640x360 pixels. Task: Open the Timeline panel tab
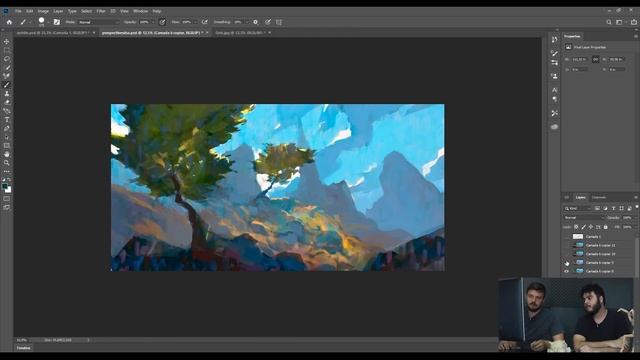click(23, 348)
